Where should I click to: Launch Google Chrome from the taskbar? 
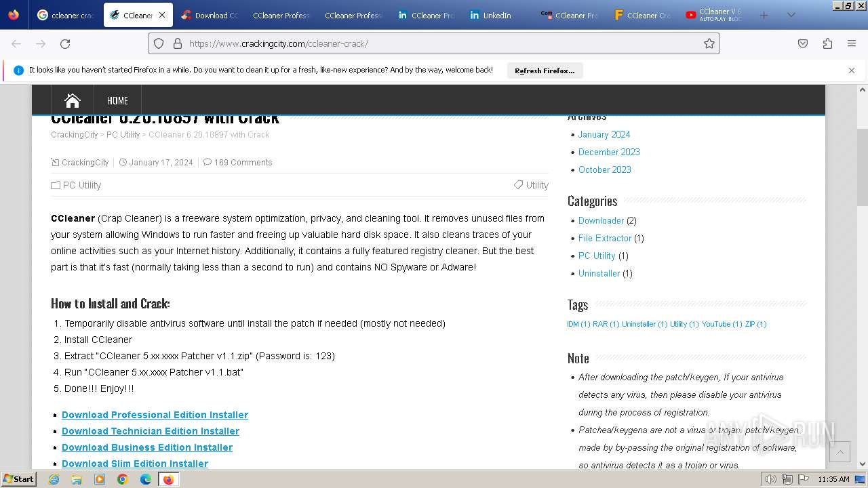click(x=123, y=479)
